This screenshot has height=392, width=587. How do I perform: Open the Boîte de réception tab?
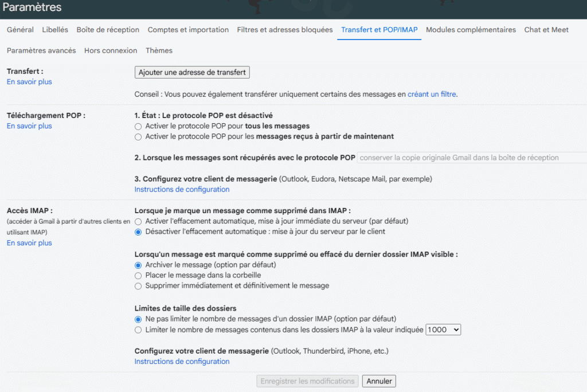pos(108,30)
